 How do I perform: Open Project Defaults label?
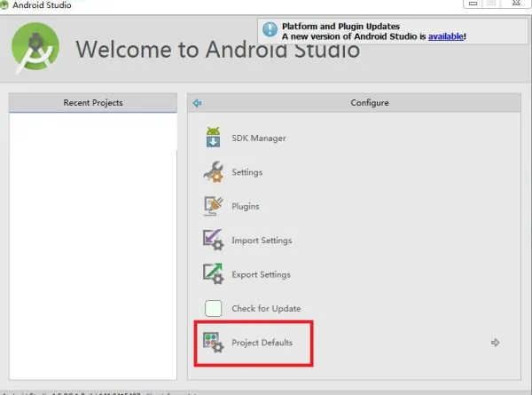click(x=262, y=343)
